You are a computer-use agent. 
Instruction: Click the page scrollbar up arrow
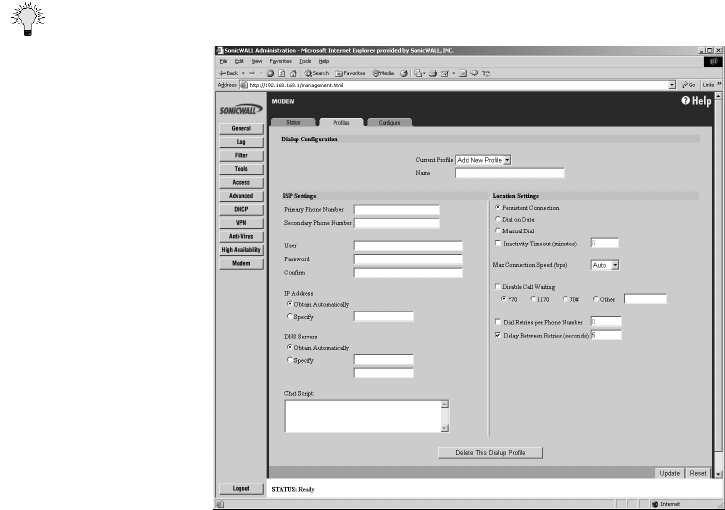pos(718,96)
